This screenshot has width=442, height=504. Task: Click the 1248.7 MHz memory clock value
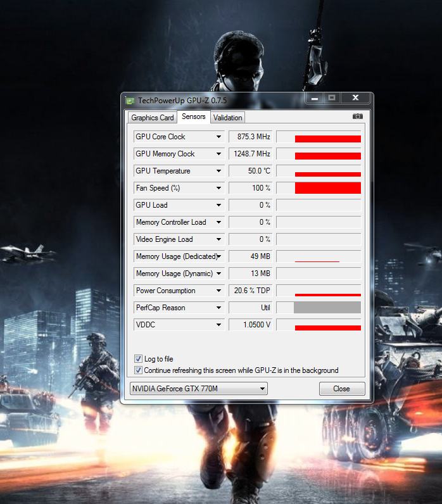click(251, 154)
